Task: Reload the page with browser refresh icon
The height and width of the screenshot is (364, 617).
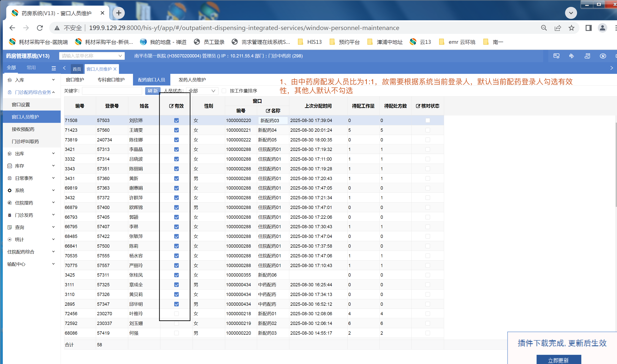Action: coord(40,28)
